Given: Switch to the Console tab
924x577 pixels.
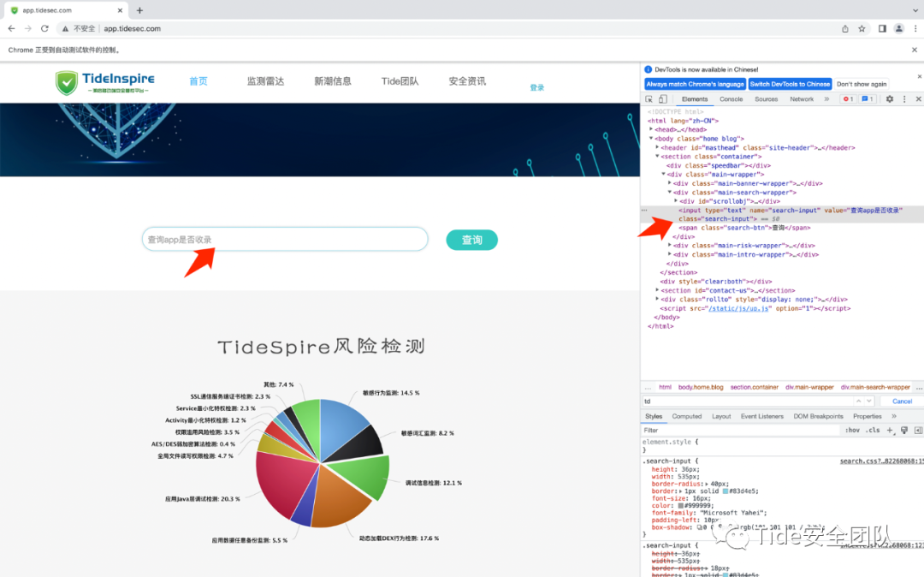Looking at the screenshot, I should click(x=731, y=99).
